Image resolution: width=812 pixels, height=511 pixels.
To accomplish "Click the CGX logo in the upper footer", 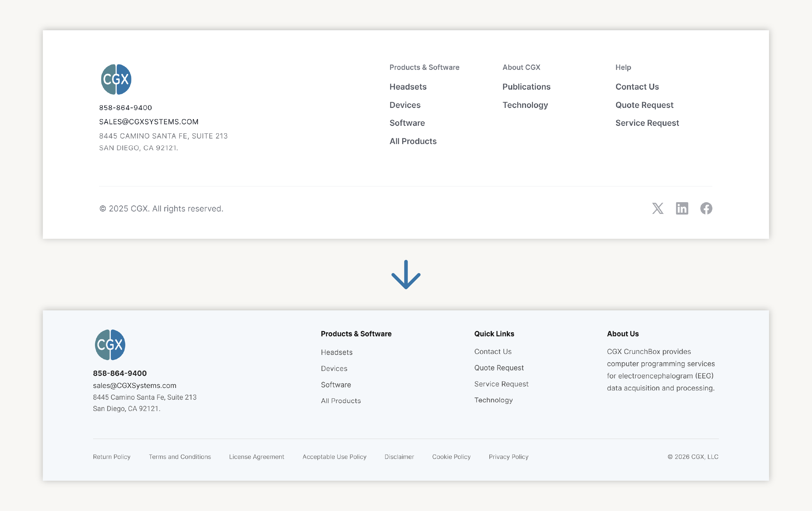I will (x=116, y=79).
